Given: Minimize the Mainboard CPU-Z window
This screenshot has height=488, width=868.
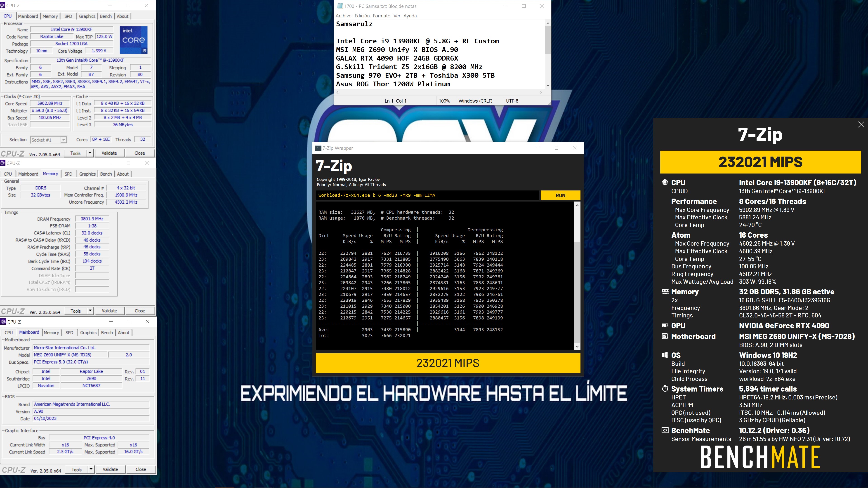Looking at the screenshot, I should coord(111,322).
